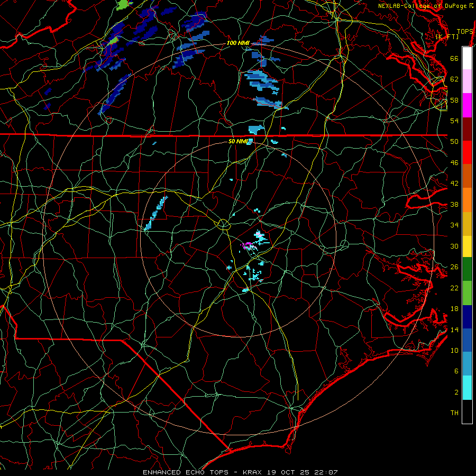Click the "58" legend scale value
Screen dimensions: 476x476
coord(454,100)
